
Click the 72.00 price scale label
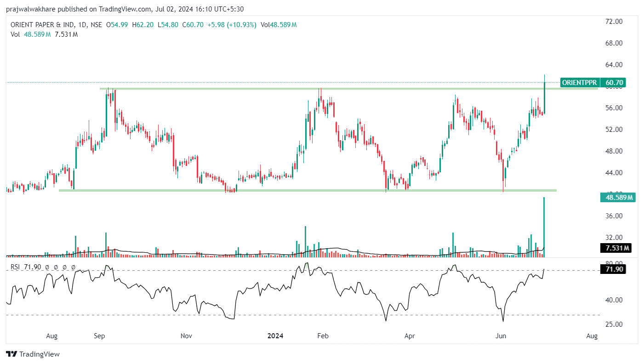pos(614,22)
